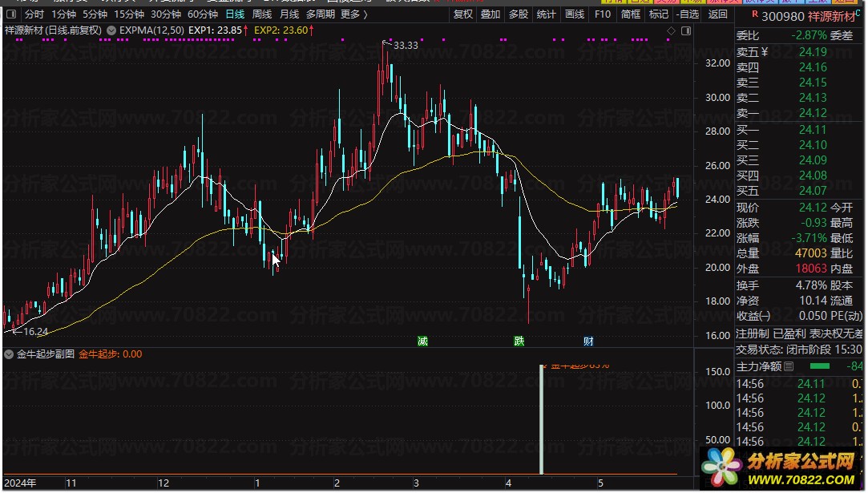Click the 净资 10.14 value

(813, 301)
